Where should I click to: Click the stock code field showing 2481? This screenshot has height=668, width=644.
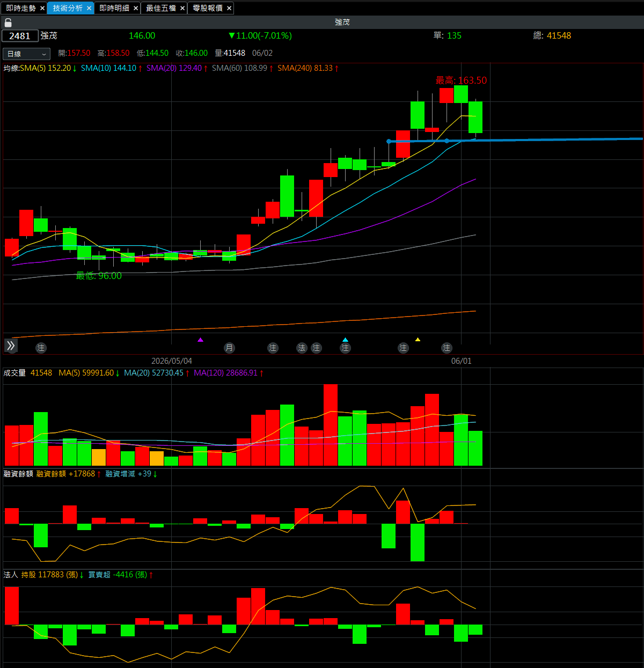pos(20,36)
